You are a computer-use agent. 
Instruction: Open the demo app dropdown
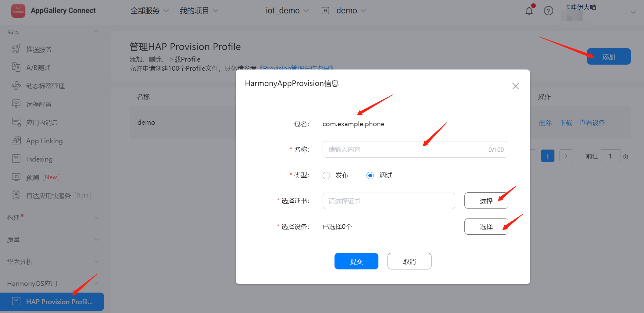[351, 11]
